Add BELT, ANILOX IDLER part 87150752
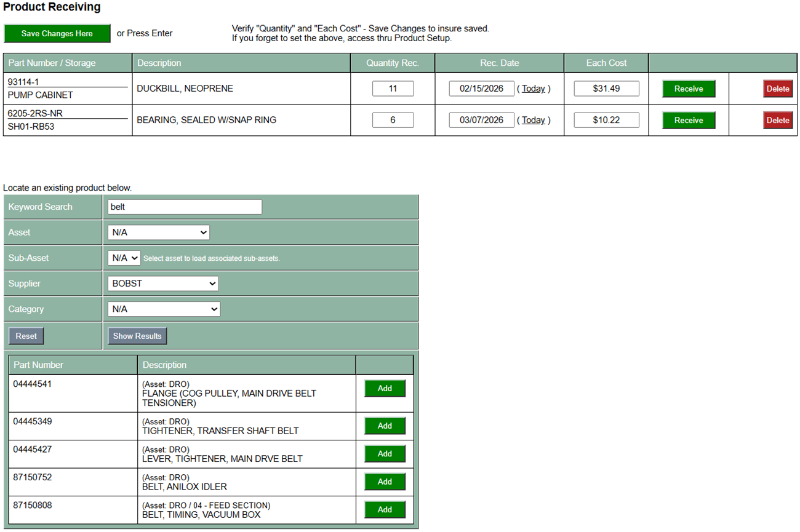The image size is (800, 532). pos(385,482)
